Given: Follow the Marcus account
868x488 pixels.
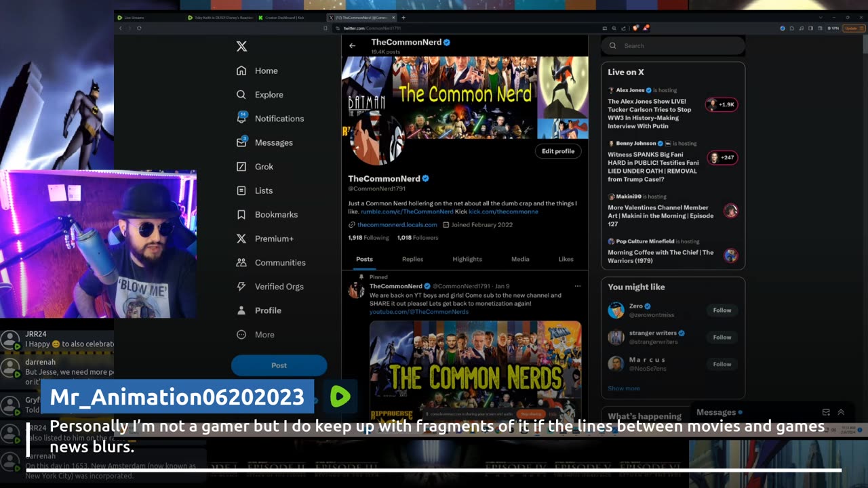Looking at the screenshot, I should pos(722,365).
